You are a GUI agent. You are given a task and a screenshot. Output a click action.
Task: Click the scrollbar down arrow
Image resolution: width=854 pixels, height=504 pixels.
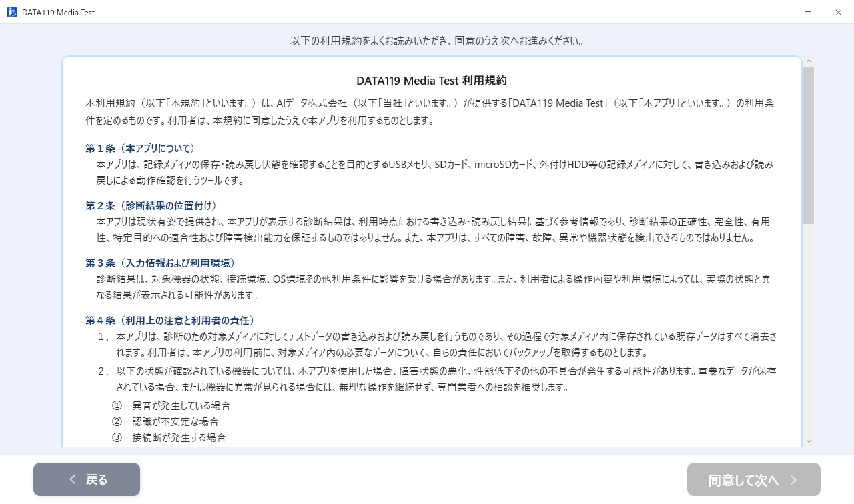(x=809, y=441)
